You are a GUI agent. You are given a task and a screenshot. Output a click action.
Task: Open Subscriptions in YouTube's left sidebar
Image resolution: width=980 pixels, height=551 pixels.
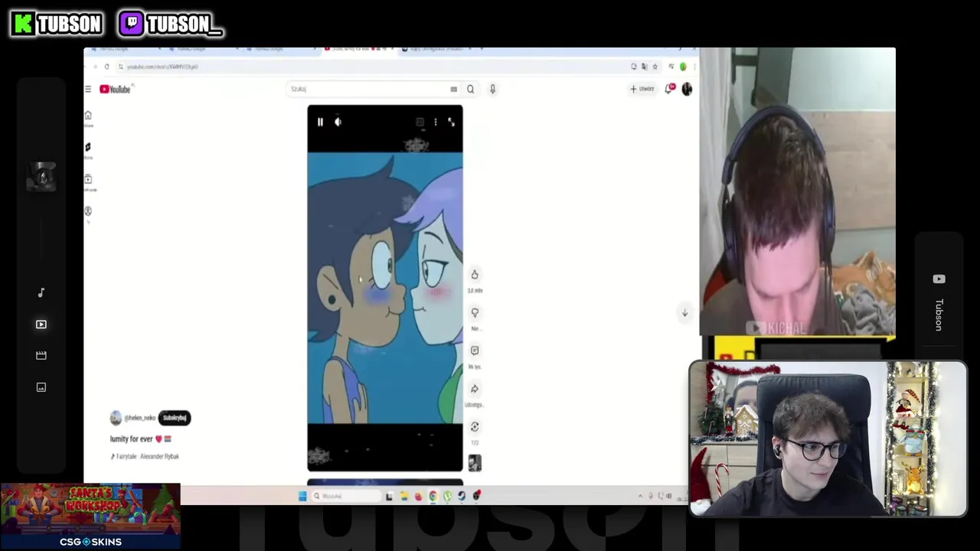88,182
